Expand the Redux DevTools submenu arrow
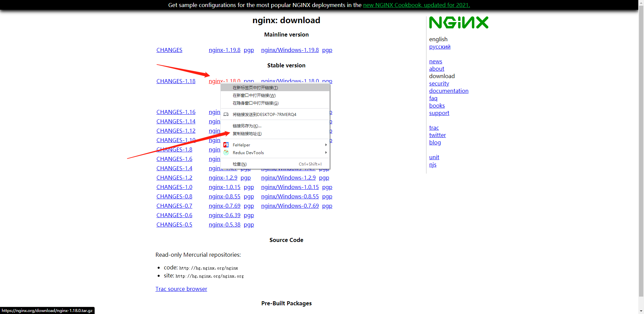The image size is (644, 314). pos(326,152)
